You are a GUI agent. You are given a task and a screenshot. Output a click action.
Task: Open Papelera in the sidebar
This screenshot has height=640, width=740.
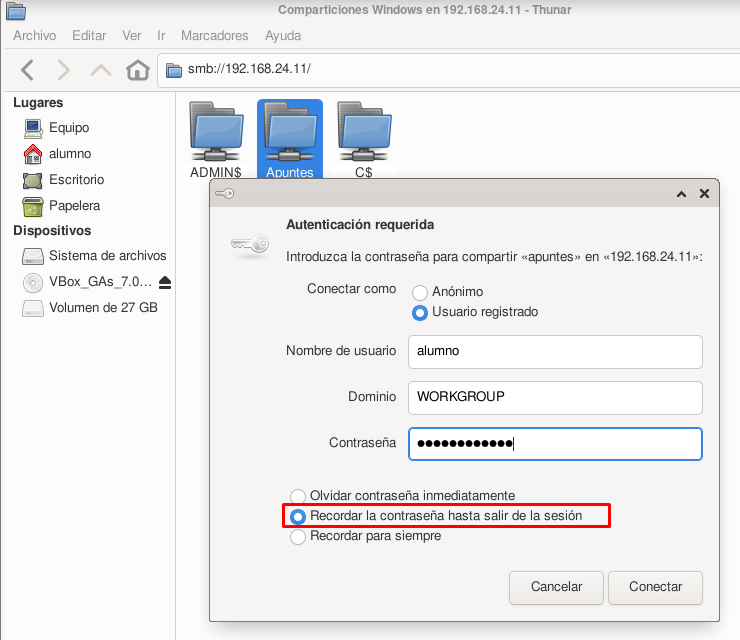74,206
